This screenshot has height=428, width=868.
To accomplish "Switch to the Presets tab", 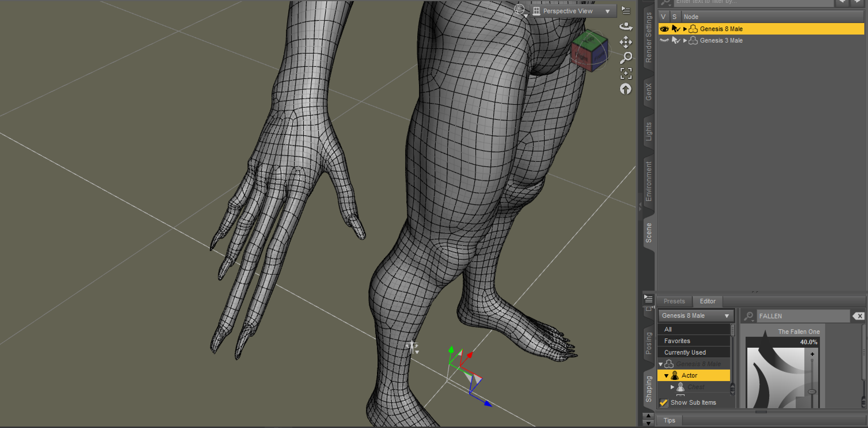I will (x=674, y=301).
